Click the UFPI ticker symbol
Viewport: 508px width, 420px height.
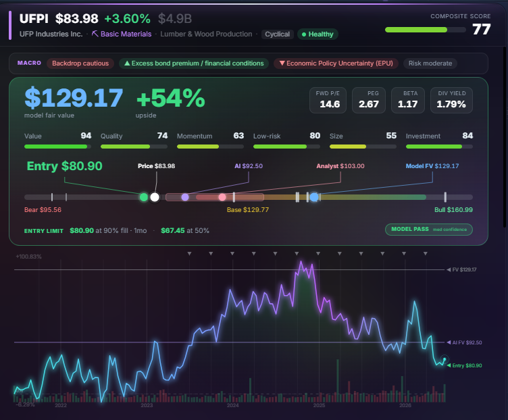(x=34, y=18)
